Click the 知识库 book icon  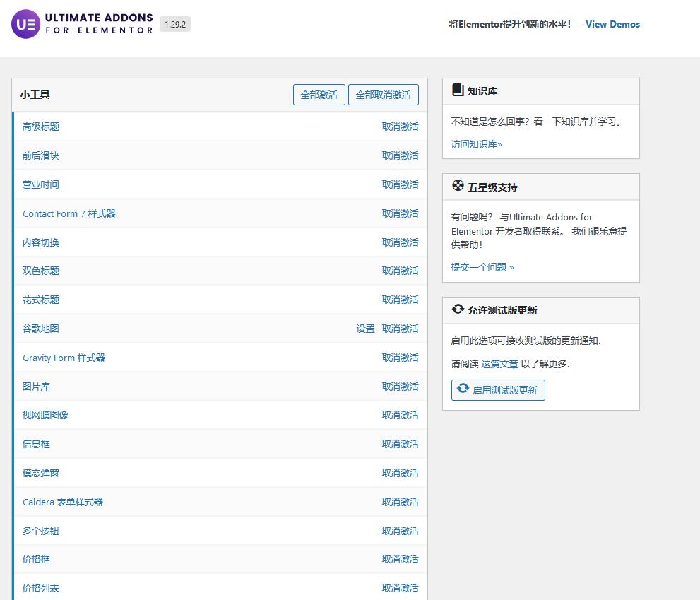tap(458, 90)
